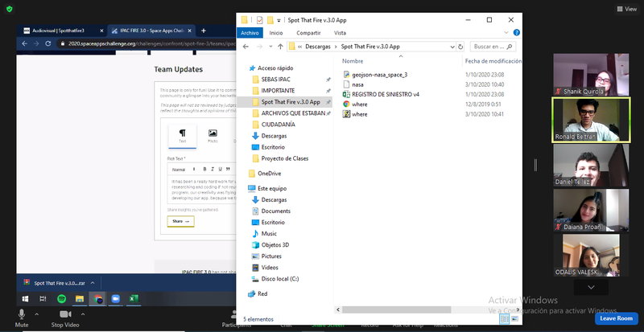Click the Leave Room button
The image size is (644, 332).
(615, 318)
